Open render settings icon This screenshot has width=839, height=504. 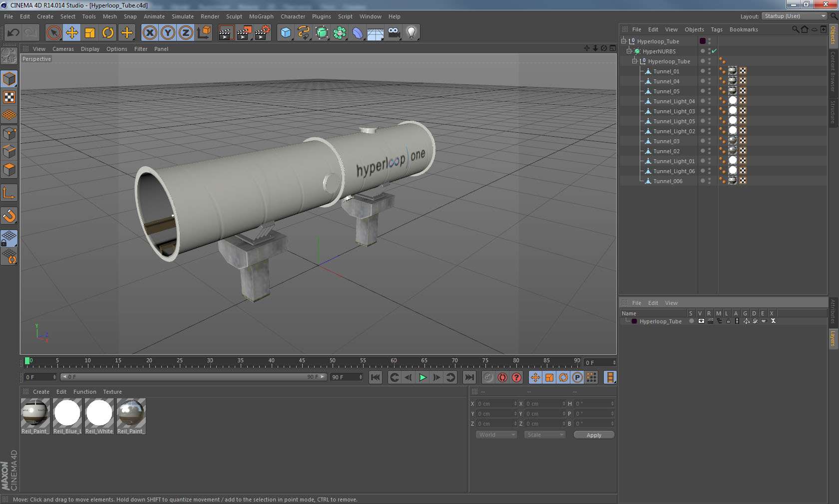pos(262,33)
